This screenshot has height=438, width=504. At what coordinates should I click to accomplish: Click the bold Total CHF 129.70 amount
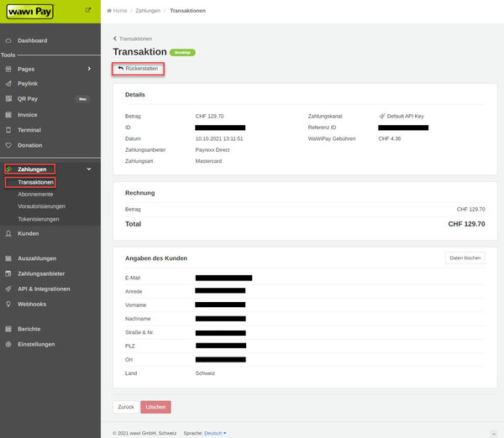(x=466, y=224)
